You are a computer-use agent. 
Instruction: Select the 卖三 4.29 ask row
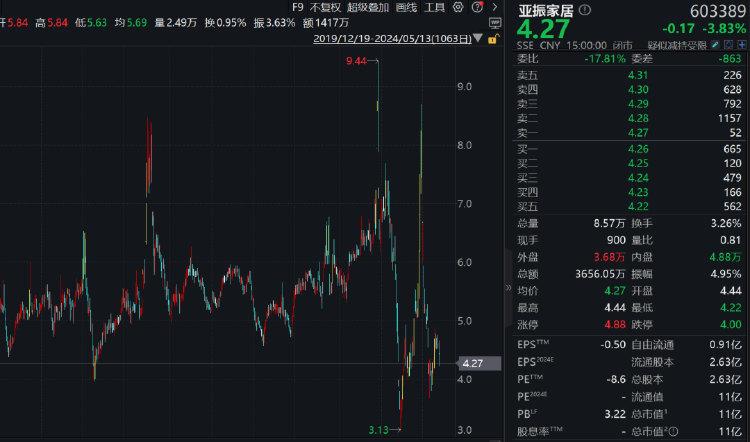click(x=629, y=104)
